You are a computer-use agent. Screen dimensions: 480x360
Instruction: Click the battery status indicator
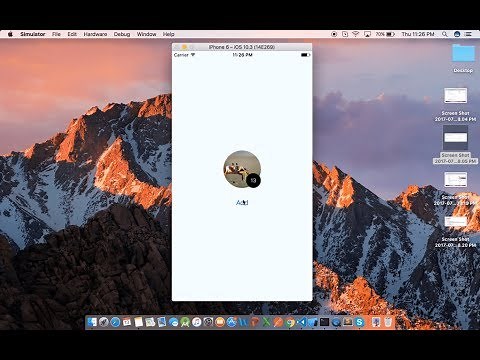[385, 34]
